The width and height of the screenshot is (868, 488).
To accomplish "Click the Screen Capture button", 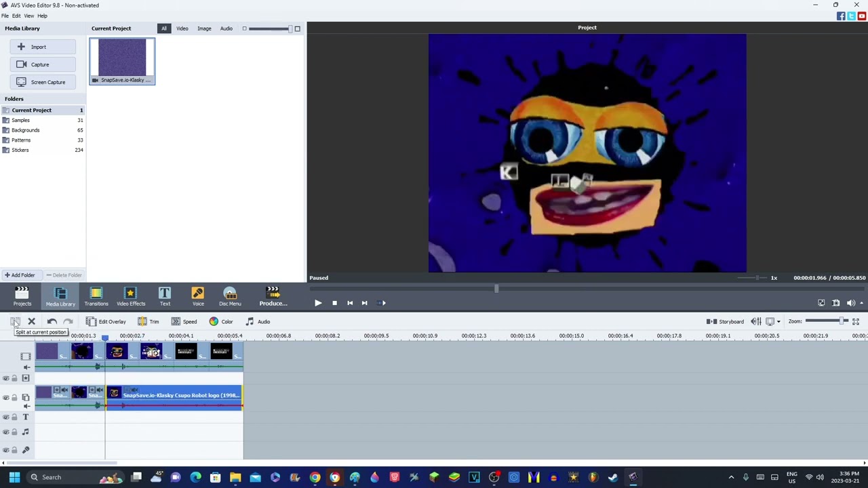I will tap(43, 82).
